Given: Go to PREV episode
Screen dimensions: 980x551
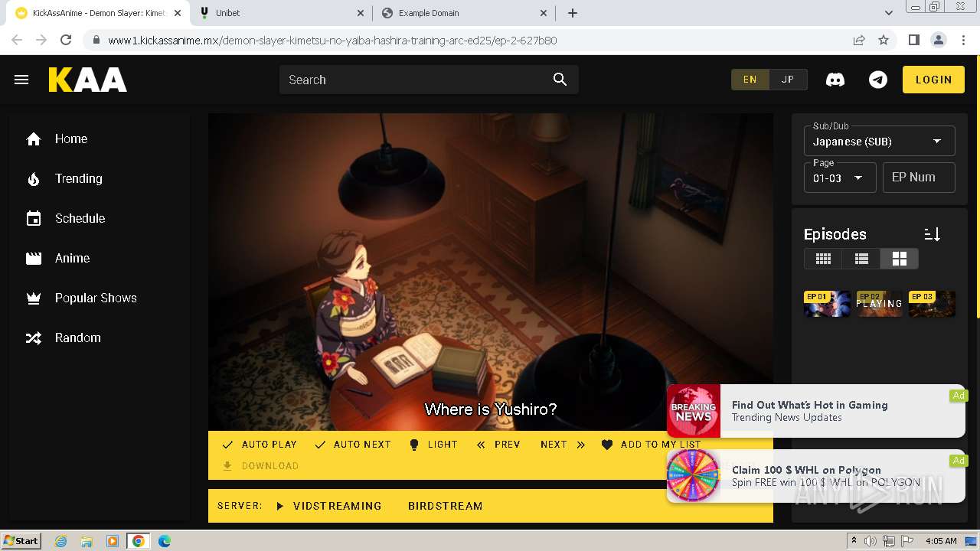Looking at the screenshot, I should point(498,445).
